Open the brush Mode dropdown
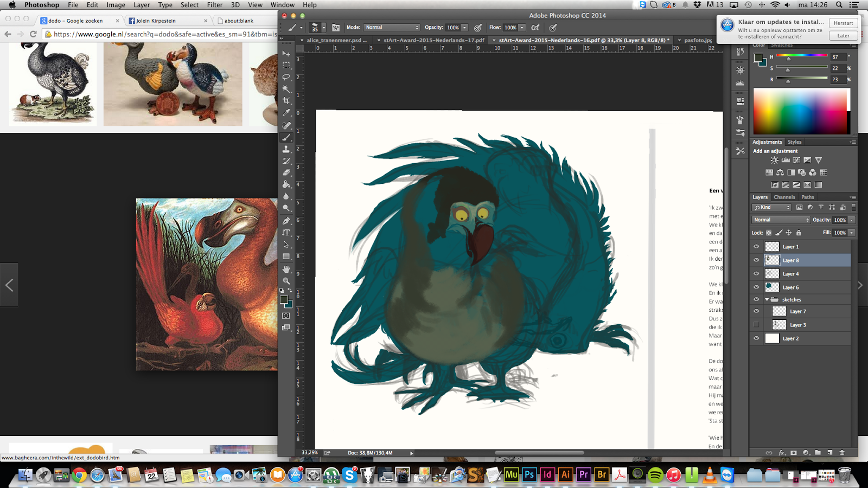868x488 pixels. tap(392, 28)
